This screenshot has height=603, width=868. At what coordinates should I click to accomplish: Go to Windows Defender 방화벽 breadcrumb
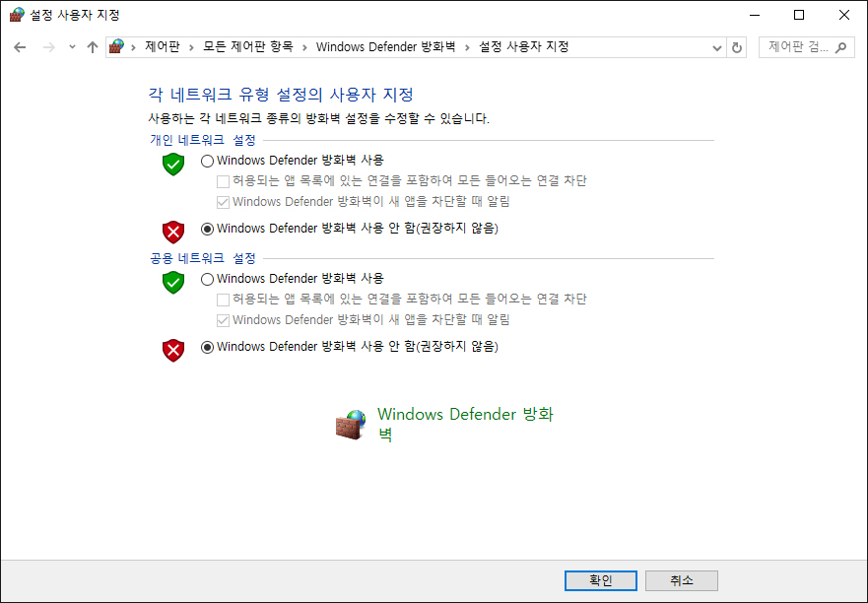pyautogui.click(x=385, y=47)
